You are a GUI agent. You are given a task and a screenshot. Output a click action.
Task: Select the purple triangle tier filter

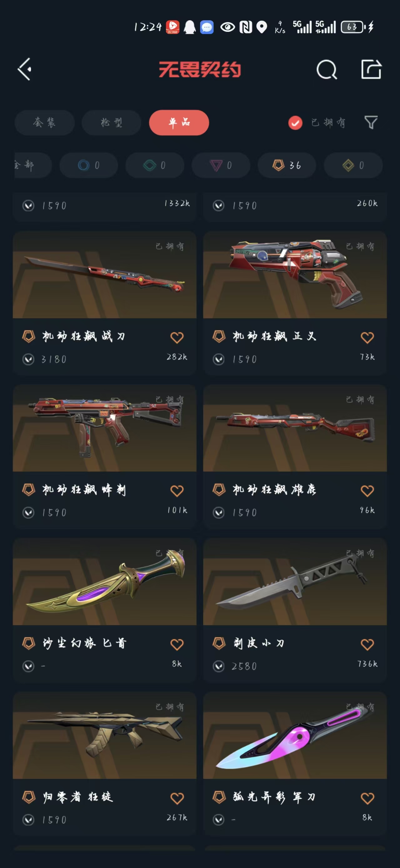coord(221,165)
